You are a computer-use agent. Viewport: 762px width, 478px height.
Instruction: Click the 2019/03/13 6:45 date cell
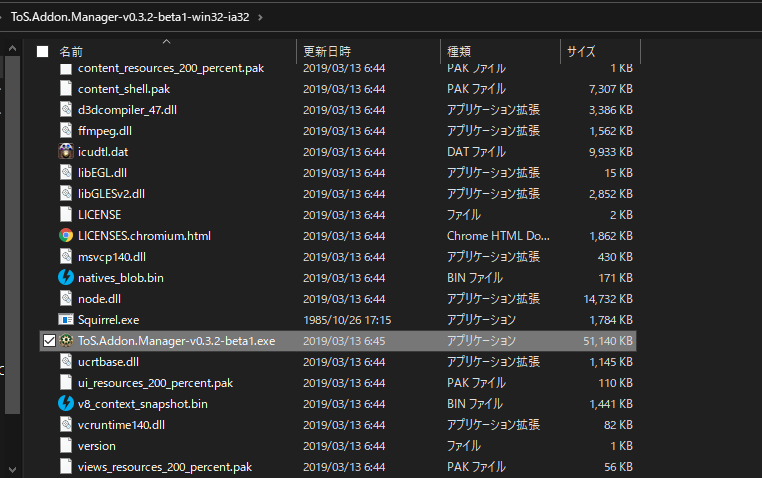344,341
